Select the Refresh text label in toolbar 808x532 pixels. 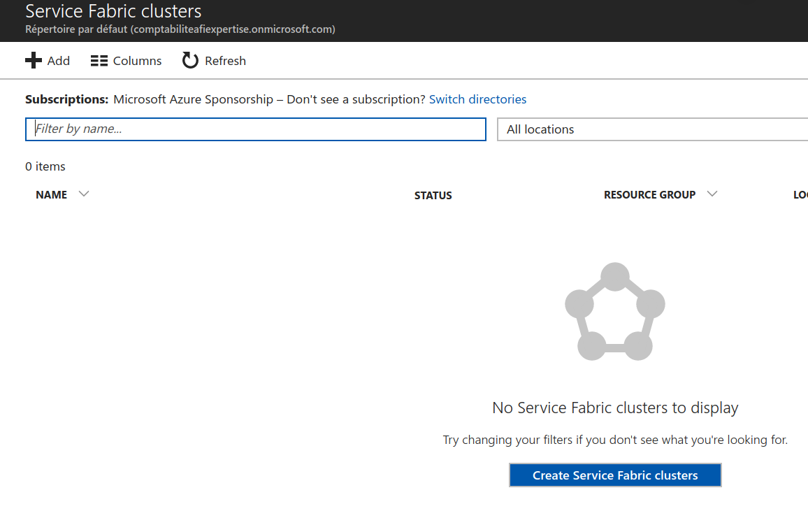pyautogui.click(x=225, y=61)
